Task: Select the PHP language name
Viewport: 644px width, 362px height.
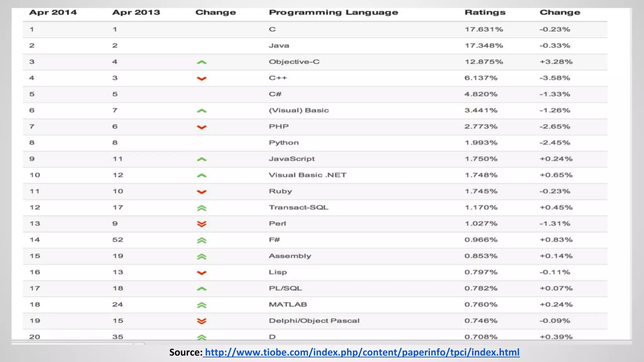Action: (279, 127)
